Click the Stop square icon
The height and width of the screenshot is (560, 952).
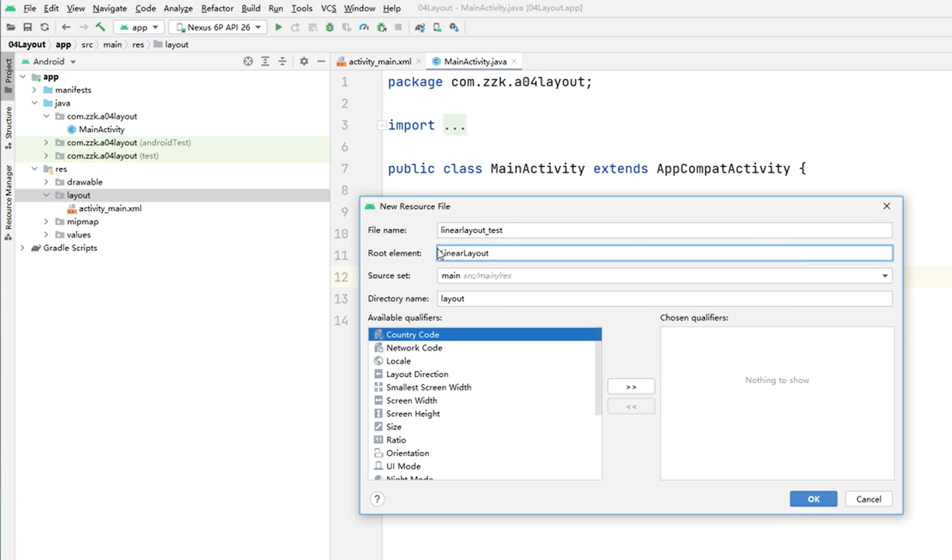pyautogui.click(x=398, y=27)
